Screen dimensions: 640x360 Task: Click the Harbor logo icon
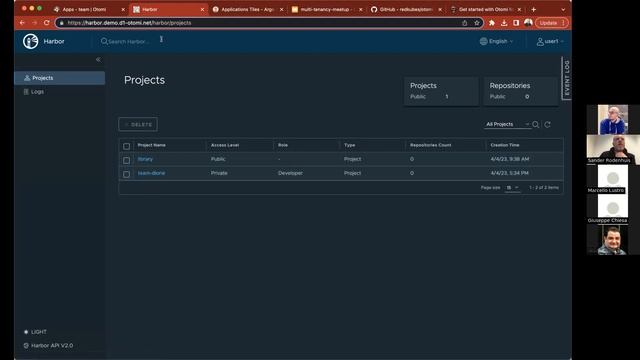click(31, 41)
